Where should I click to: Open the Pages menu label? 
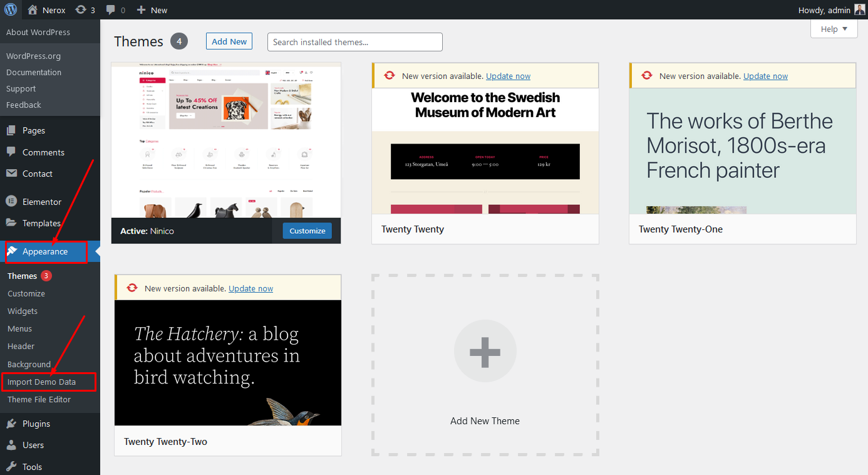coord(34,130)
